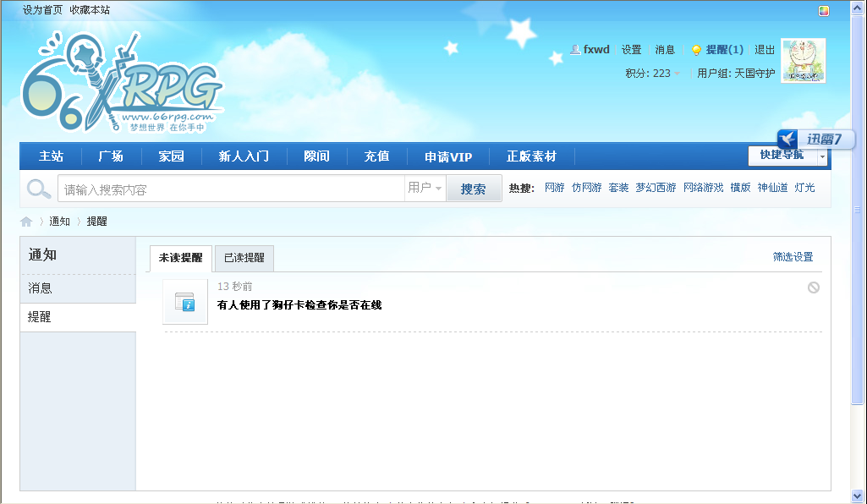Expand the 积分 223 dropdown arrow
This screenshot has width=867, height=504.
coord(677,74)
